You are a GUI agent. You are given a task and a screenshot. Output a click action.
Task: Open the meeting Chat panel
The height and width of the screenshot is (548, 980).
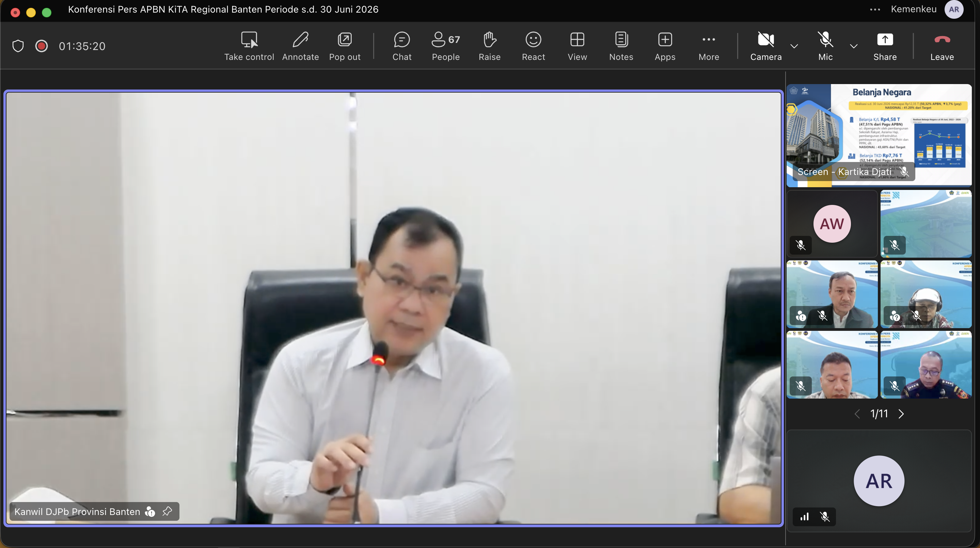pos(402,46)
